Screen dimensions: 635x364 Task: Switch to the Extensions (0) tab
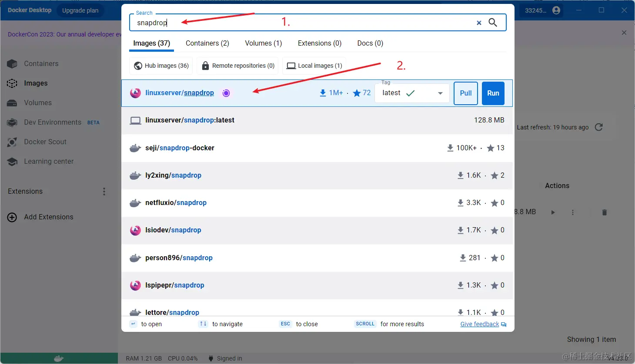click(320, 43)
